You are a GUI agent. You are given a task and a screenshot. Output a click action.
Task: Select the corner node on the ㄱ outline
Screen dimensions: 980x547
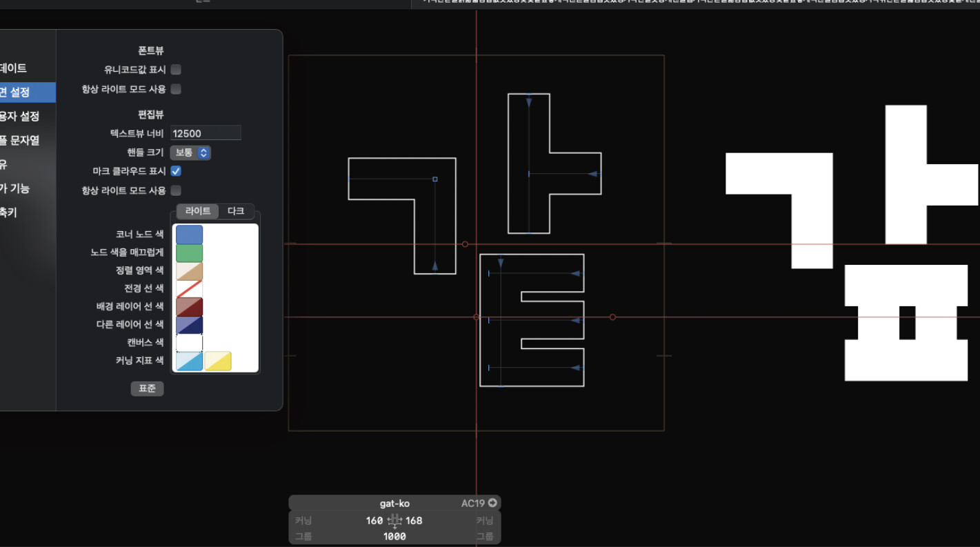tap(434, 179)
